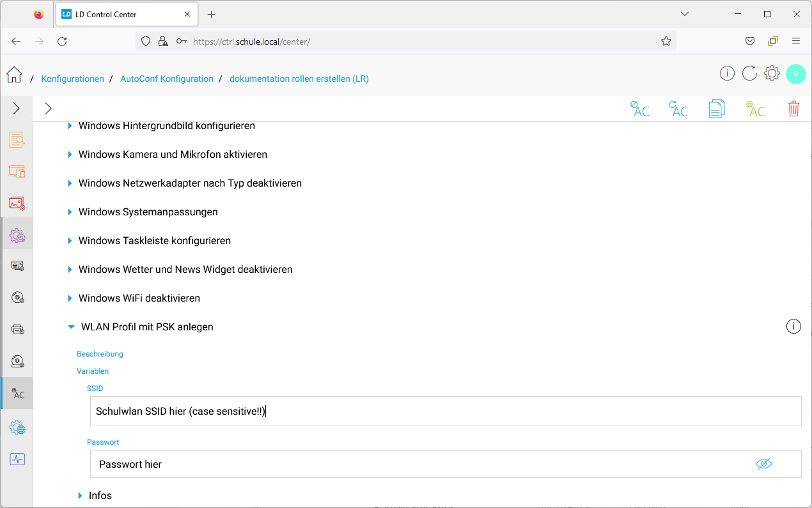Click the site shield tracking protection icon
The image size is (812, 508).
tap(146, 41)
